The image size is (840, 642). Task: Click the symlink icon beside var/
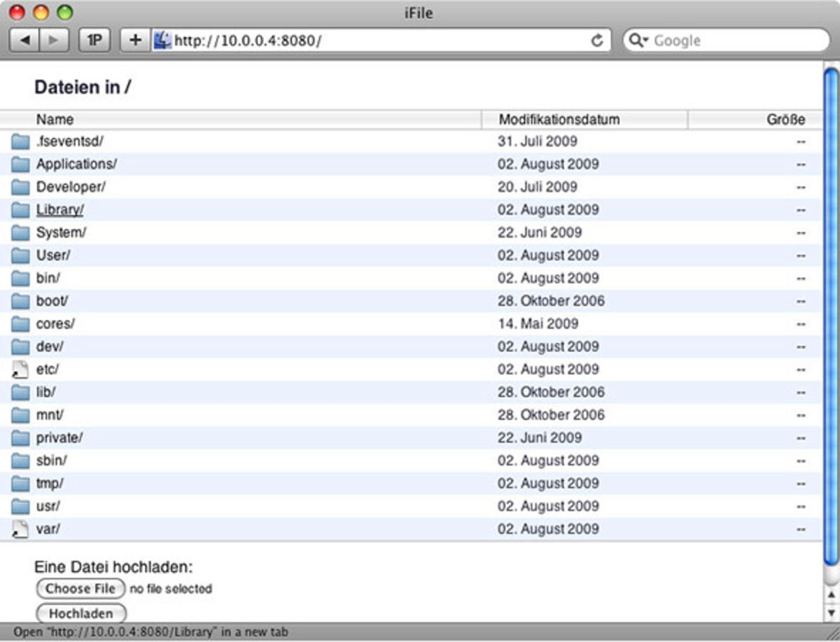point(20,529)
